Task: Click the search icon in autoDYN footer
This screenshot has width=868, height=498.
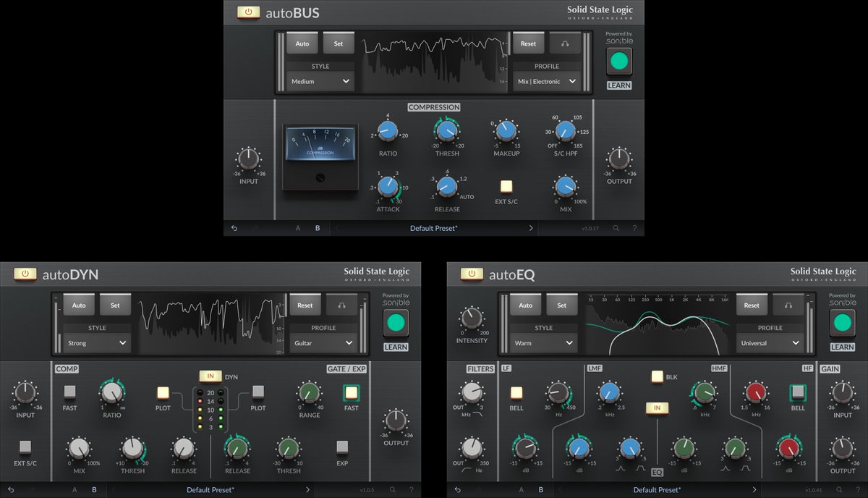Action: click(393, 489)
